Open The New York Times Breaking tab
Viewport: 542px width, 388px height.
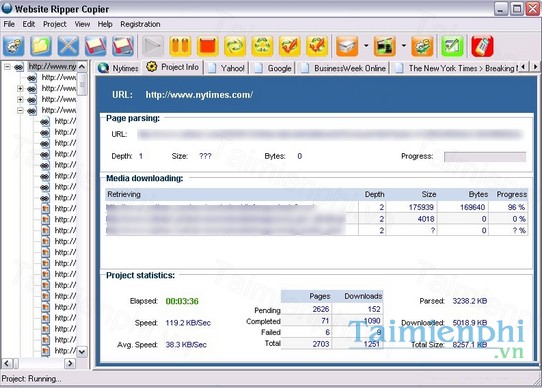click(456, 68)
